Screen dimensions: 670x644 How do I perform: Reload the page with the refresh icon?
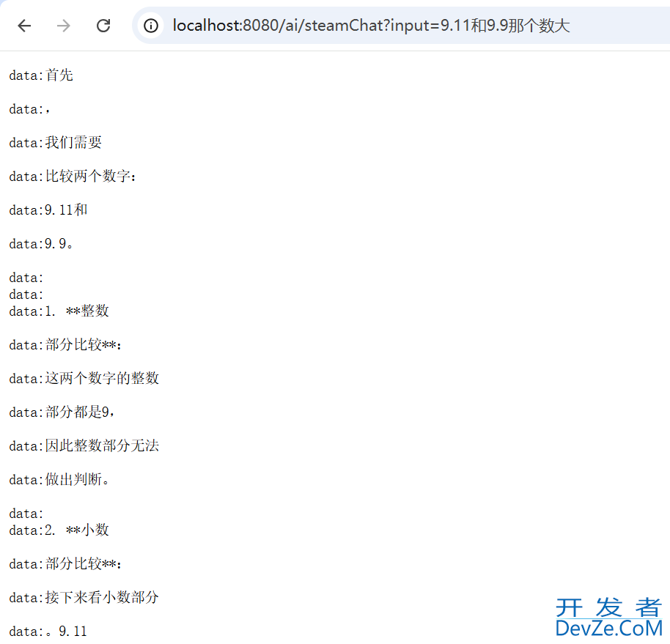[103, 26]
